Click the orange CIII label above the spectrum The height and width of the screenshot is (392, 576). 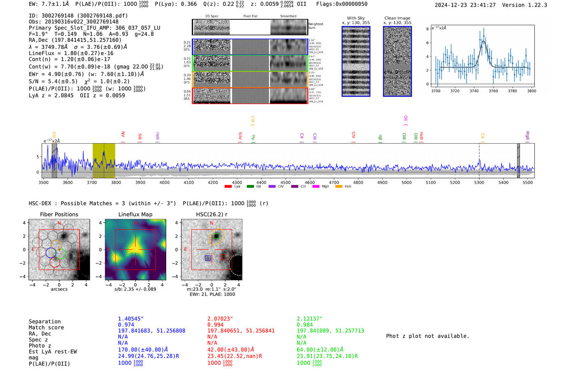(253, 121)
